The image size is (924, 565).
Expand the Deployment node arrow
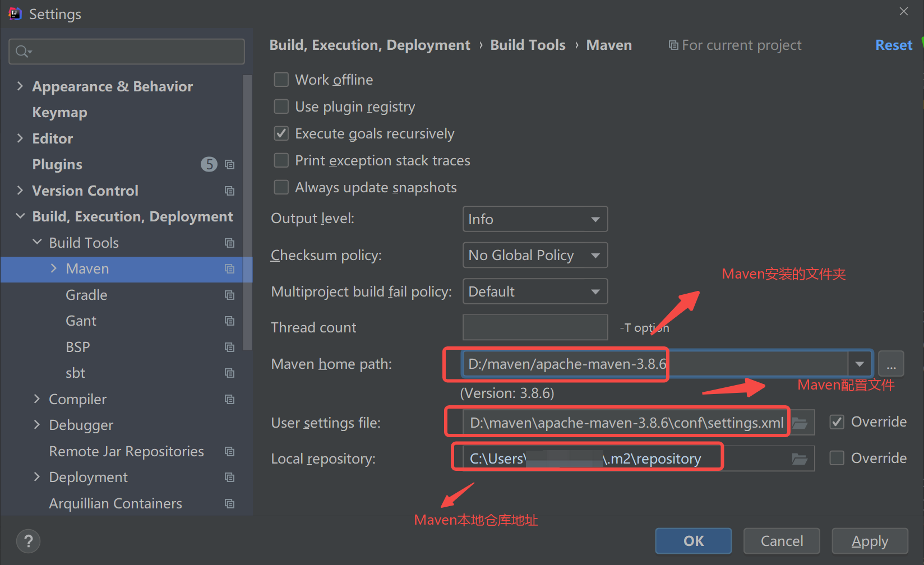(x=37, y=477)
